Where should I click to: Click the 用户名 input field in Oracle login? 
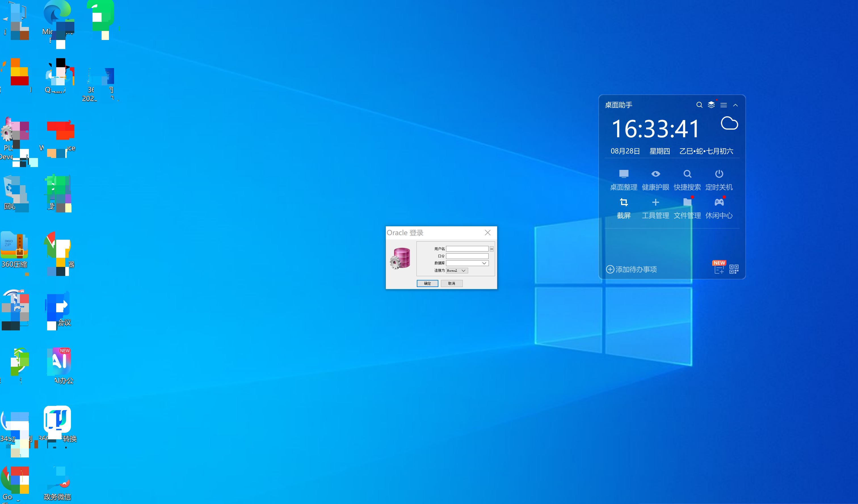(467, 249)
